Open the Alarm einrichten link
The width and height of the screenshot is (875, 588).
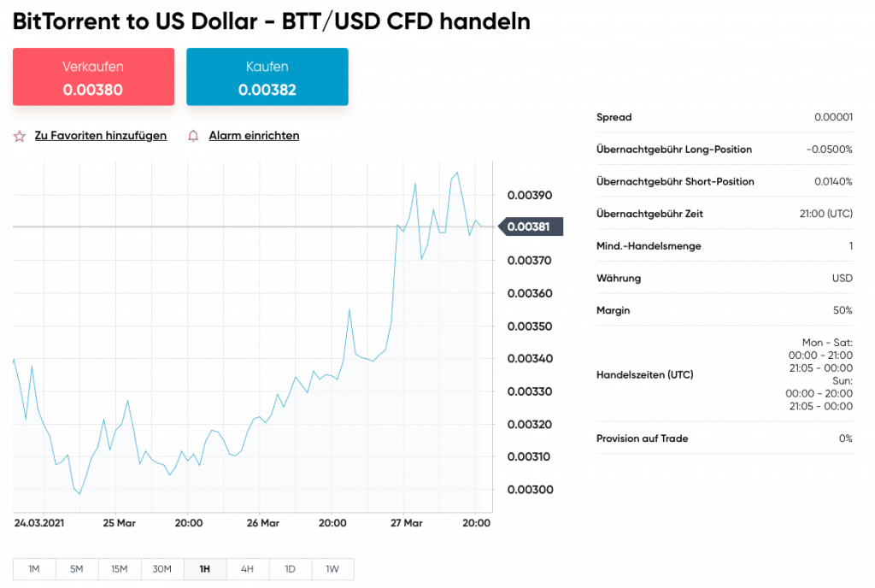[x=254, y=136]
